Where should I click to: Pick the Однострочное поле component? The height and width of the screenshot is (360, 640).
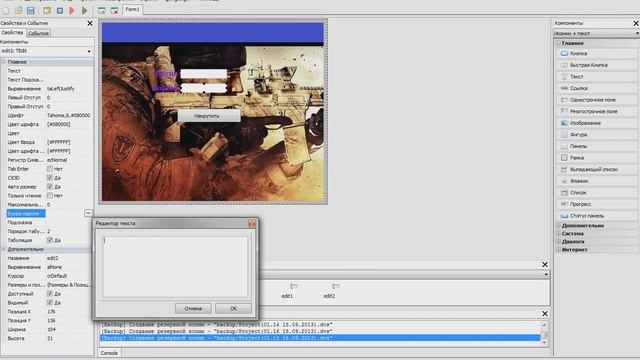click(597, 100)
